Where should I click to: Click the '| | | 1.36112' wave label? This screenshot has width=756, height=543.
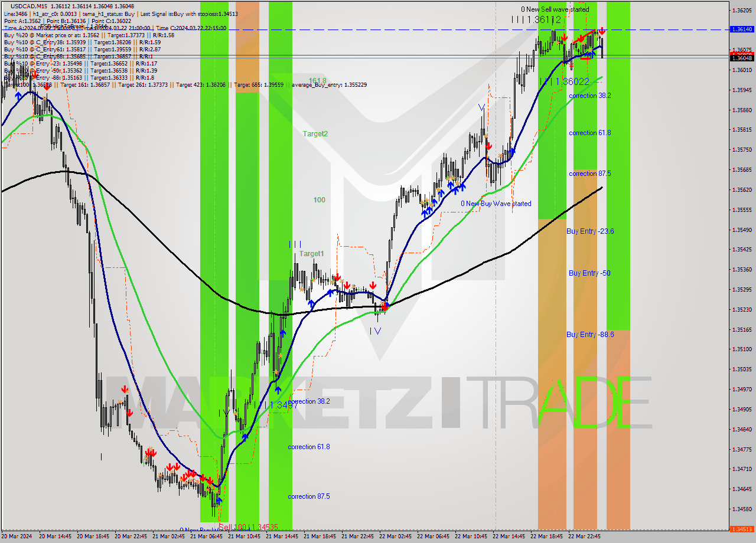(x=536, y=19)
